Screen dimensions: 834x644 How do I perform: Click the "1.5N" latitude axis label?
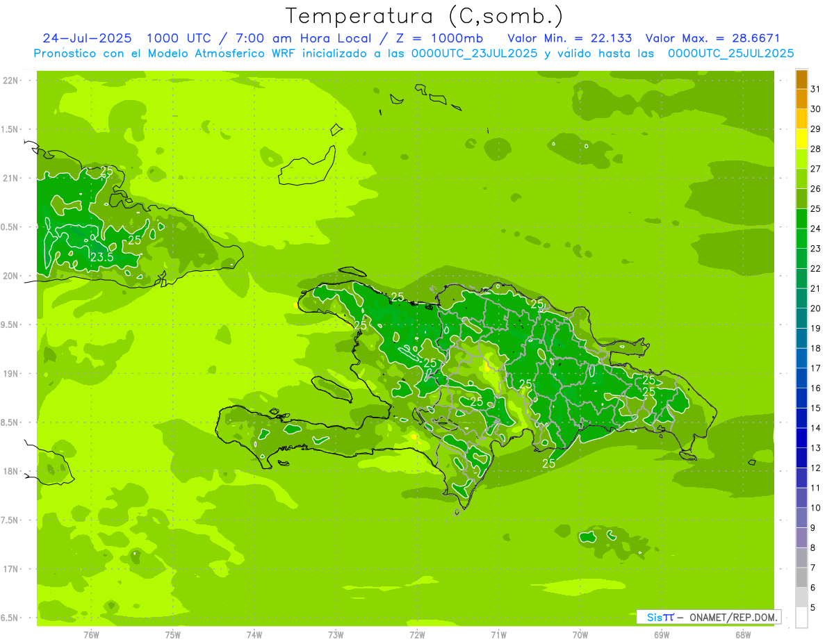(x=10, y=129)
